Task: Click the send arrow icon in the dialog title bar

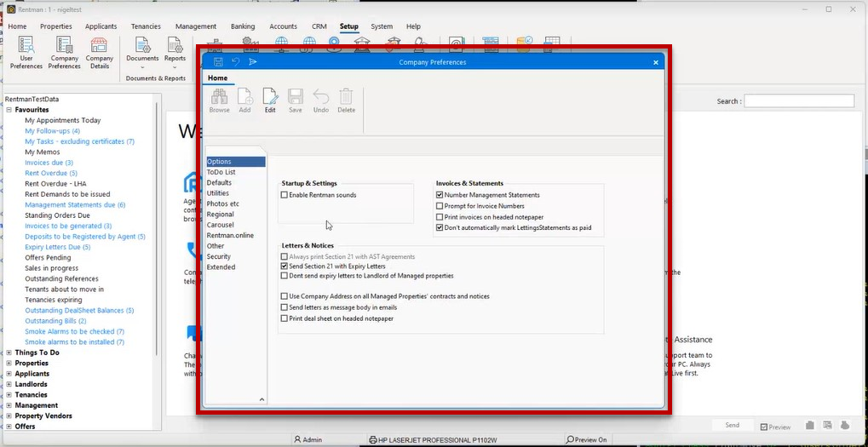Action: point(253,62)
